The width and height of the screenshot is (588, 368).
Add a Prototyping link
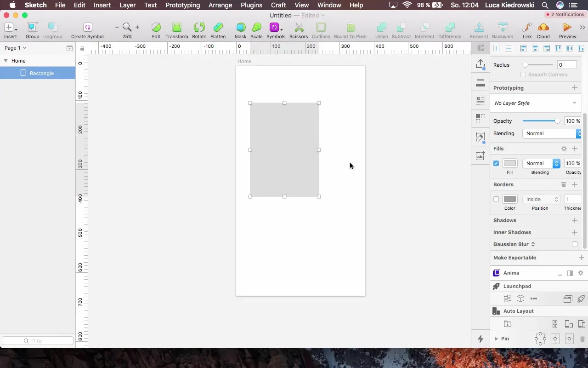pyautogui.click(x=575, y=87)
